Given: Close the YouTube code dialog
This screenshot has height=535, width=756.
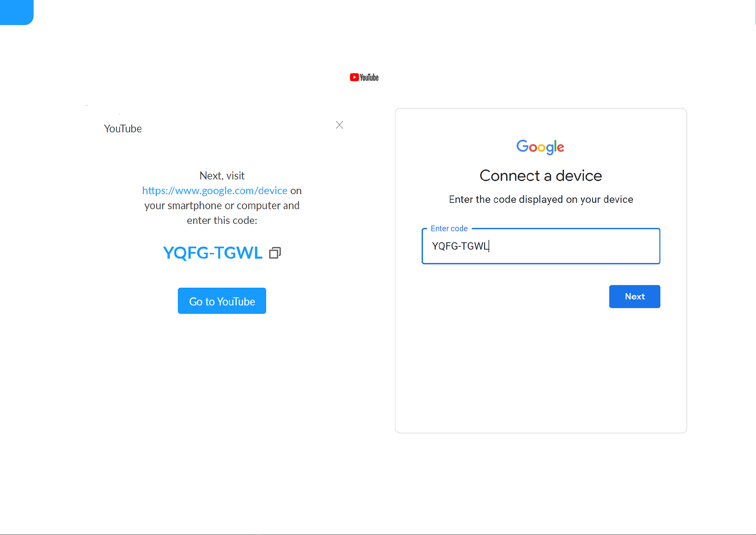Looking at the screenshot, I should tap(339, 125).
